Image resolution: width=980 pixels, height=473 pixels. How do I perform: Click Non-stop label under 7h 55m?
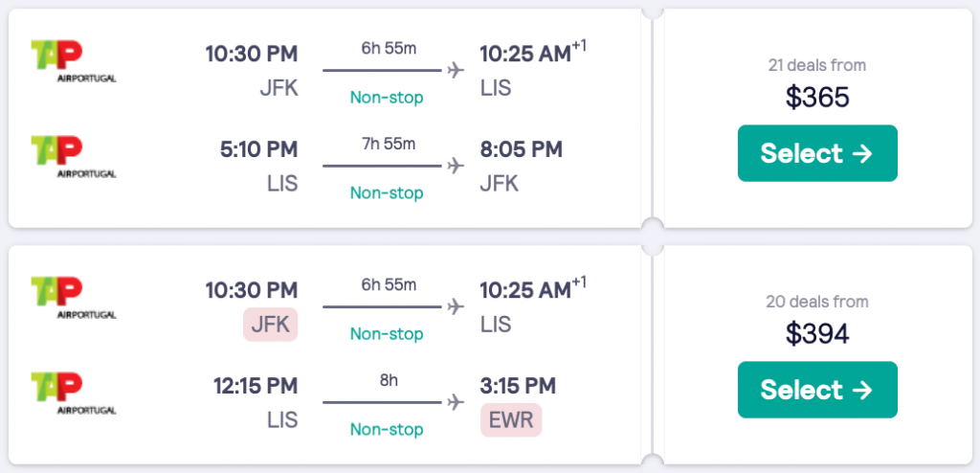[387, 193]
